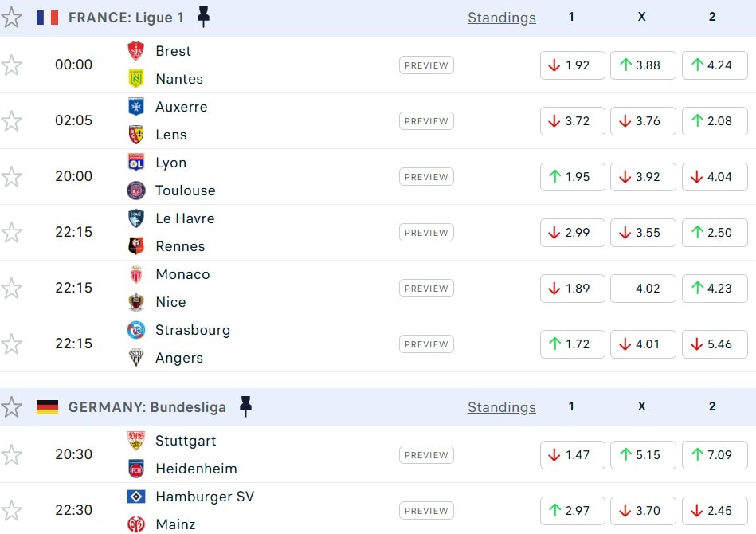Click the Lyon club logo
This screenshot has height=534, width=756.
(x=136, y=163)
